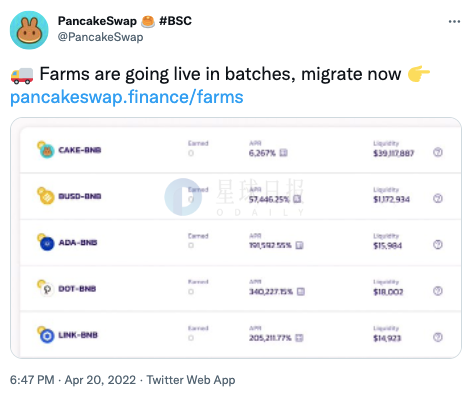
Task: Click the Twitter Web App source label
Action: [191, 380]
